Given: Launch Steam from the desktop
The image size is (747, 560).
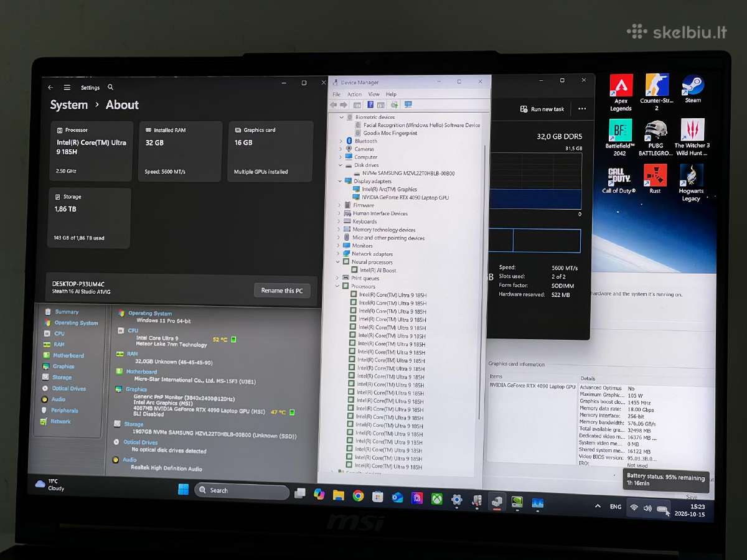Looking at the screenshot, I should coord(693,89).
